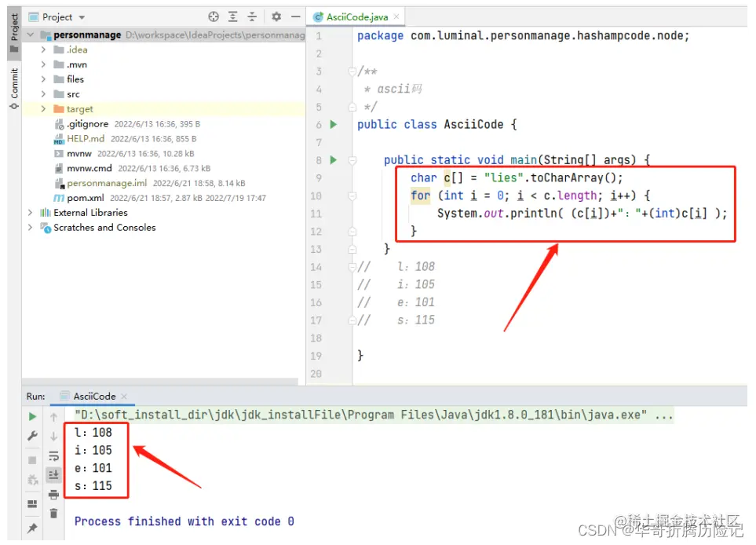This screenshot has height=545, width=756.
Task: Click 'Process finished with exit code 0' text
Action: (x=184, y=521)
